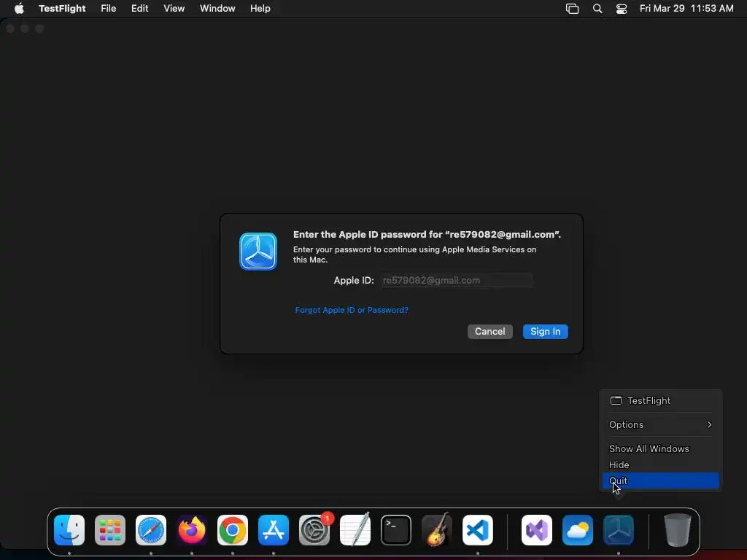
Task: Open the View menu
Action: pos(174,8)
